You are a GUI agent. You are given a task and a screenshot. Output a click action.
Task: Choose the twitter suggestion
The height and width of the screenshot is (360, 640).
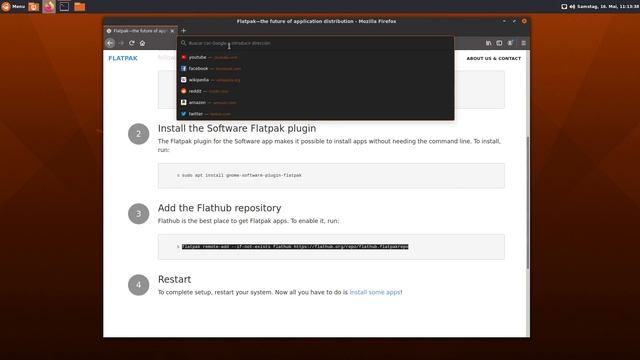(315, 114)
